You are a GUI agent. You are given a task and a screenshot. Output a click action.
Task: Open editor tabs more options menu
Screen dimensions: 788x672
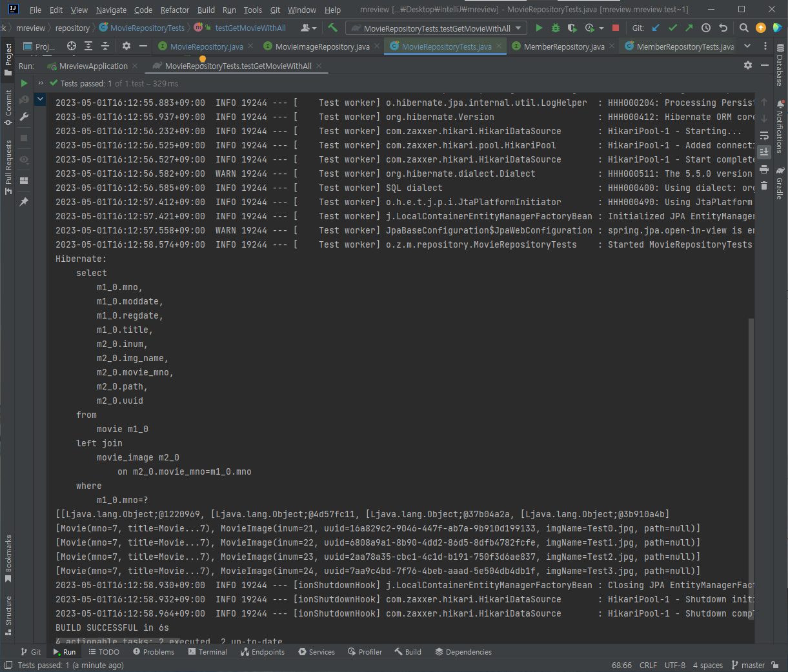click(x=765, y=46)
